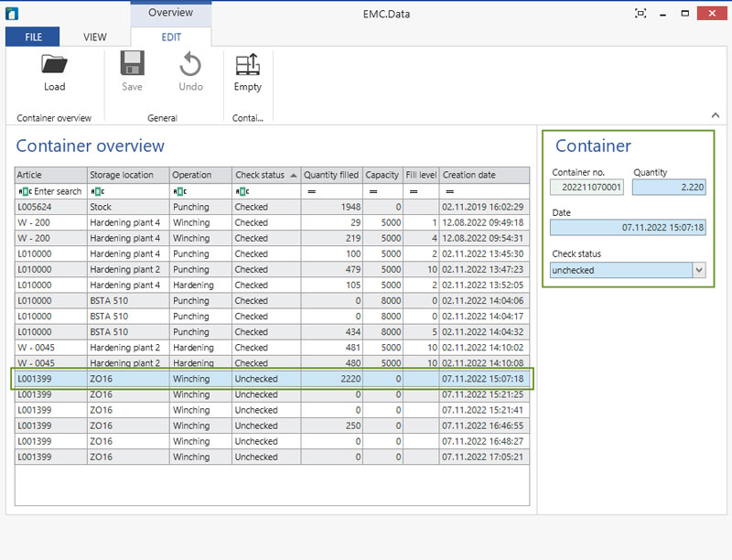The image size is (732, 560).
Task: Open the filter type selector for Creation date
Action: (x=448, y=190)
